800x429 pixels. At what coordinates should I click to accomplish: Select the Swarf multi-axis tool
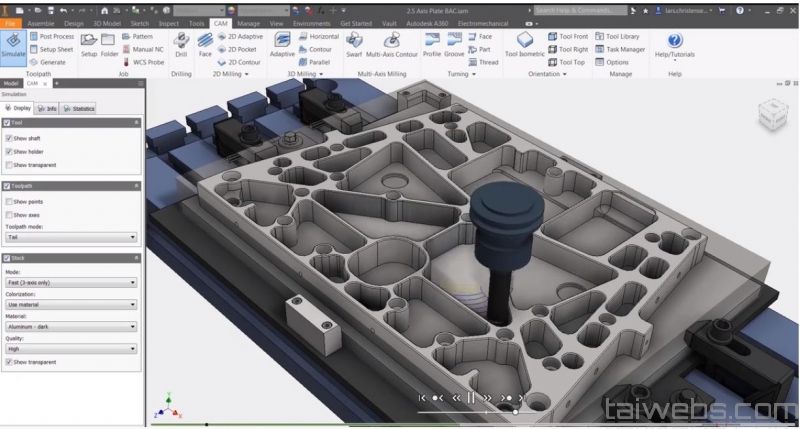(354, 44)
